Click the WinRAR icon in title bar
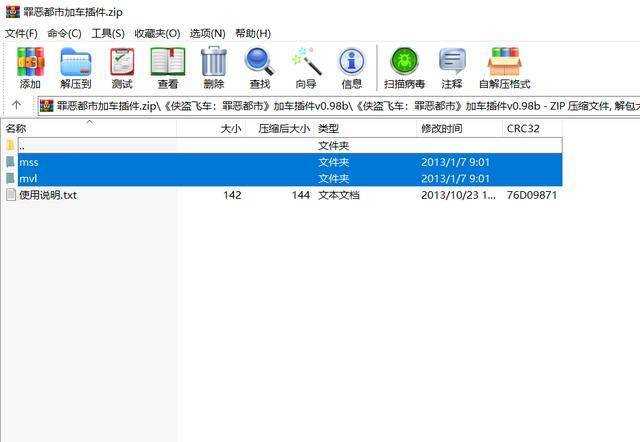The width and height of the screenshot is (640, 442). click(x=13, y=12)
